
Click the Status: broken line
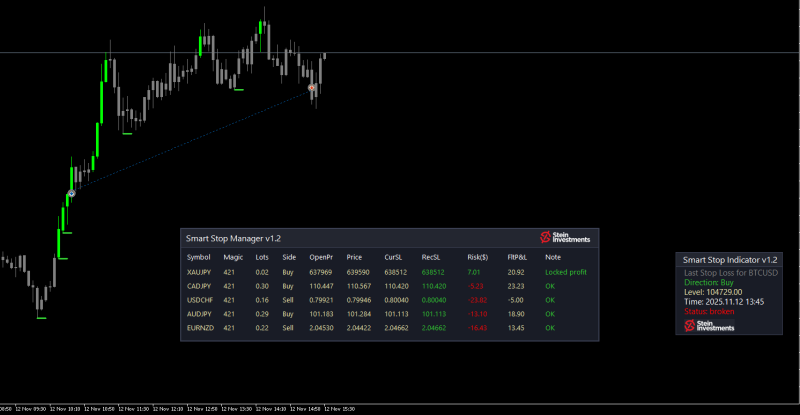[709, 311]
